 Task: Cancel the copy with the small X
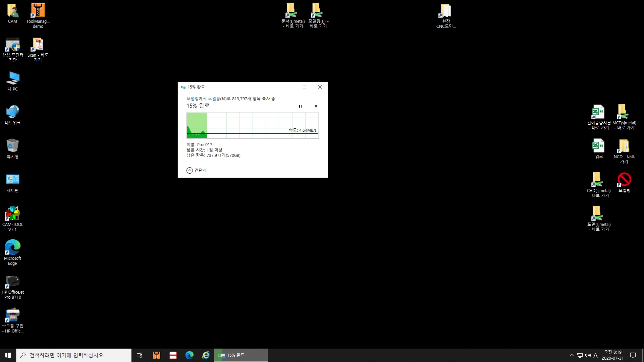point(316,106)
